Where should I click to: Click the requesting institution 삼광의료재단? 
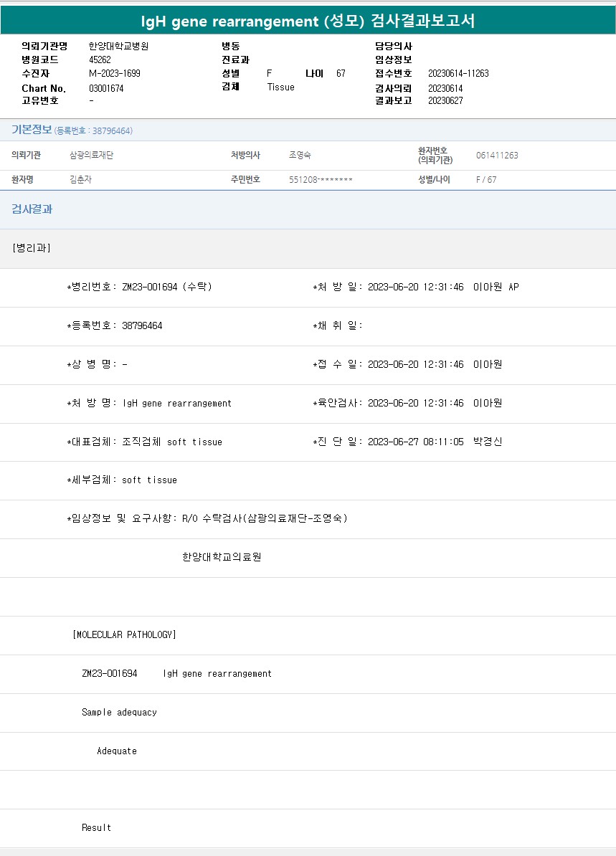[91, 156]
